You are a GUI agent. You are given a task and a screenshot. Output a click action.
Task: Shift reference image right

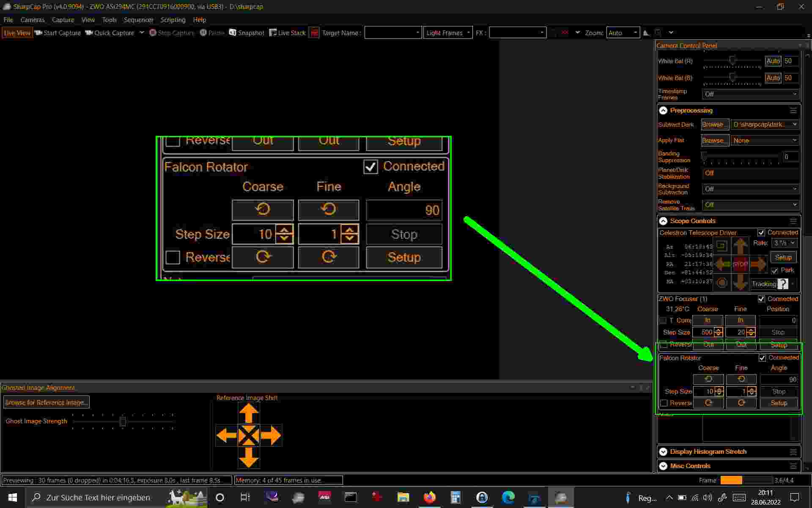click(x=271, y=435)
